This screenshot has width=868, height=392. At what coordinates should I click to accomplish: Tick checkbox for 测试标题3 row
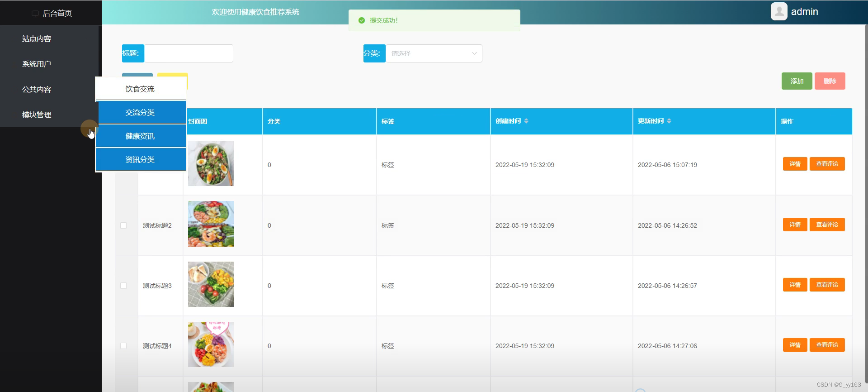[x=123, y=286]
